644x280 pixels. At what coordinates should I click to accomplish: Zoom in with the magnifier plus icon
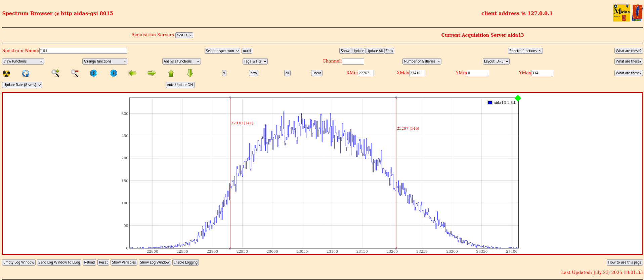point(55,73)
